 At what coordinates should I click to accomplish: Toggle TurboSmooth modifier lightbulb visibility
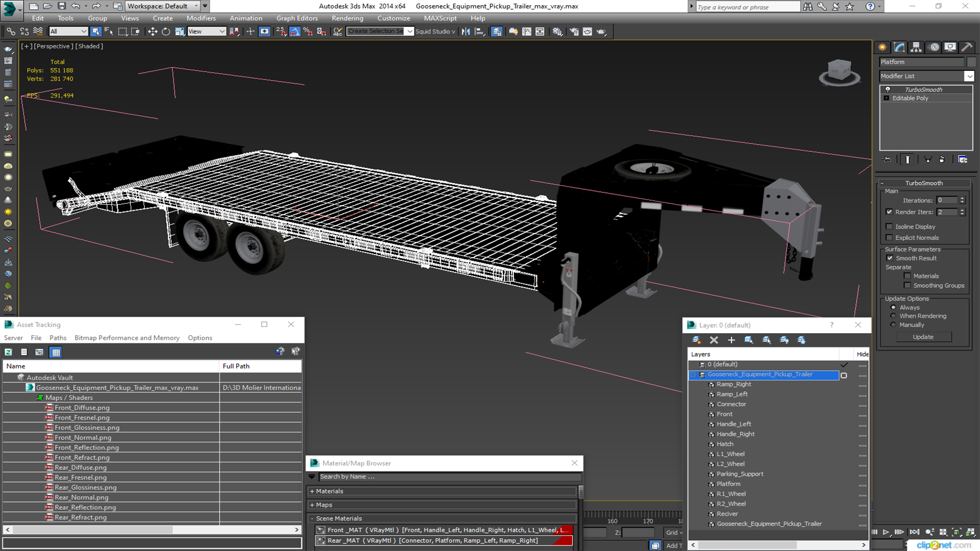tap(888, 90)
